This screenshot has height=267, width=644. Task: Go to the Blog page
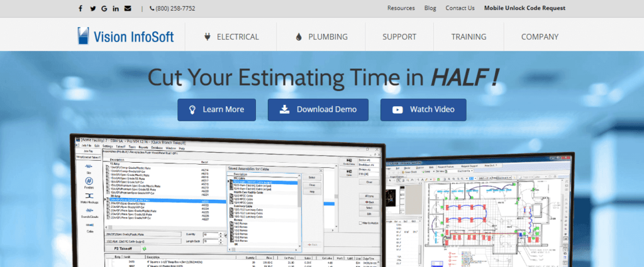[x=430, y=8]
